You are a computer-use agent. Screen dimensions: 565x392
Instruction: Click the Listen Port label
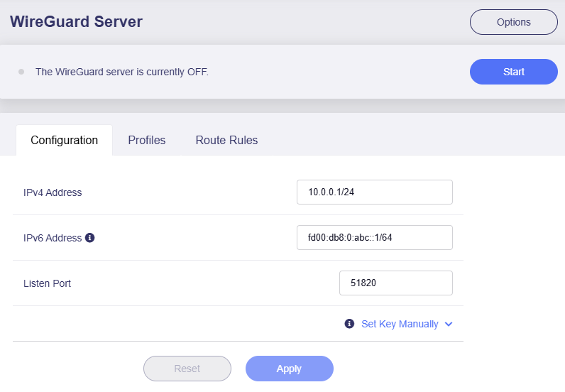pyautogui.click(x=47, y=283)
